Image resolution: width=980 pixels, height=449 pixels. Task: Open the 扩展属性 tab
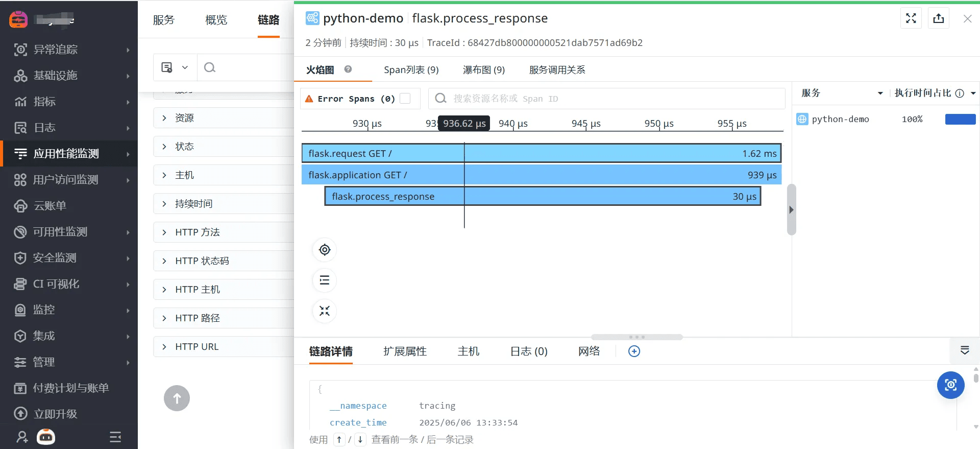click(x=405, y=351)
